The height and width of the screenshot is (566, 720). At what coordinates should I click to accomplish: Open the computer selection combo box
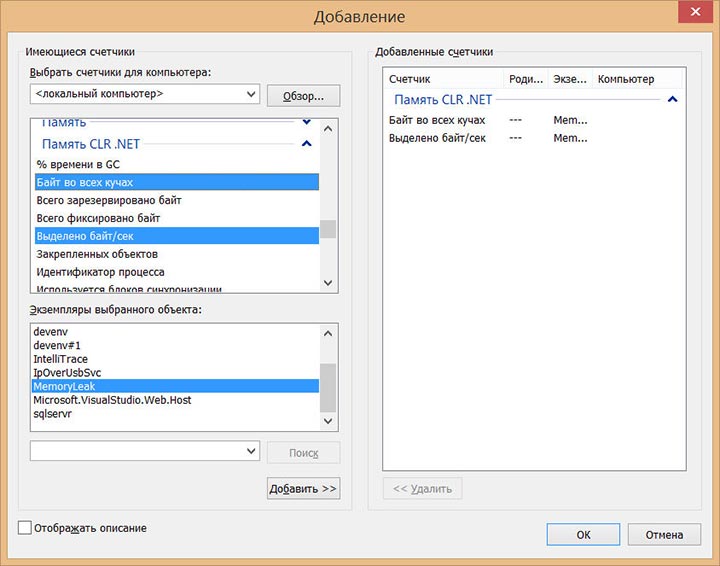145,94
